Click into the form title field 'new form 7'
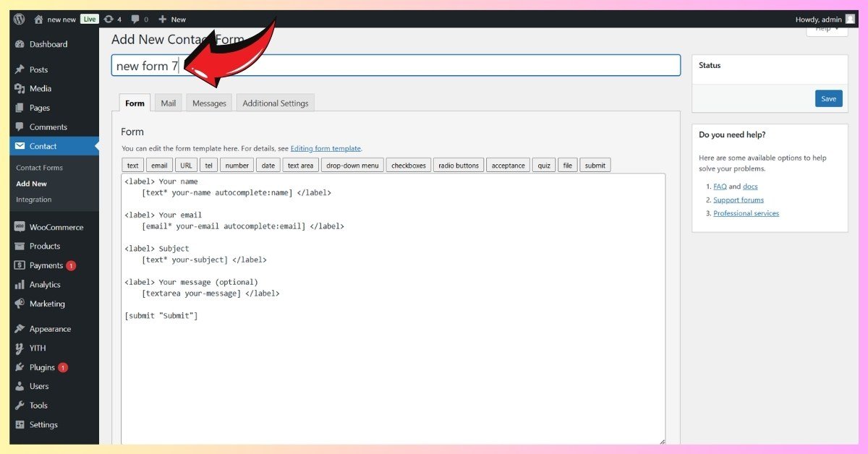The width and height of the screenshot is (868, 454). tap(396, 66)
